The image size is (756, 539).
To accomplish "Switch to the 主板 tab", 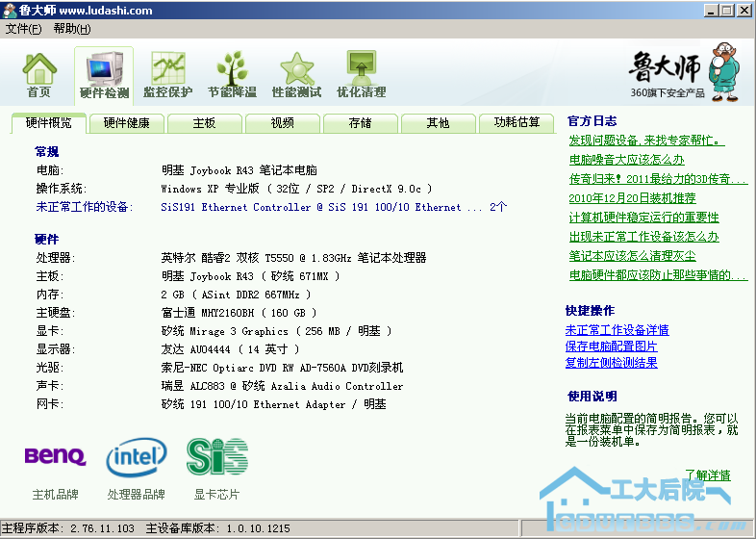I will tap(204, 123).
